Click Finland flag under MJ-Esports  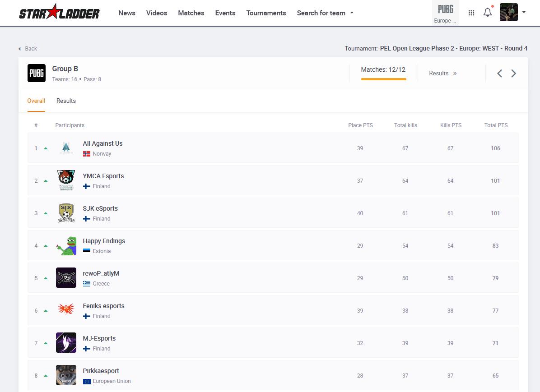(x=87, y=349)
